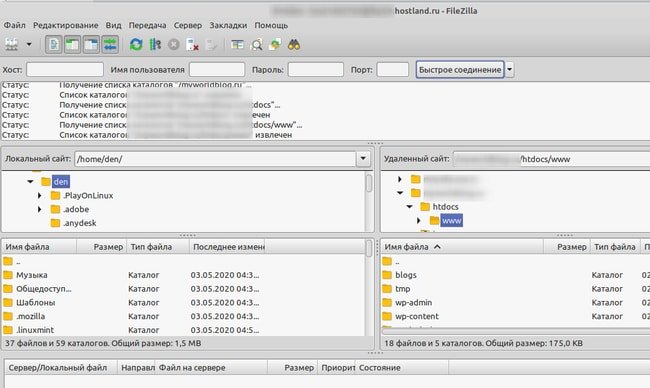This screenshot has width=650, height=388.
Task: Open Site Manager dropdown arrow
Action: pos(29,44)
